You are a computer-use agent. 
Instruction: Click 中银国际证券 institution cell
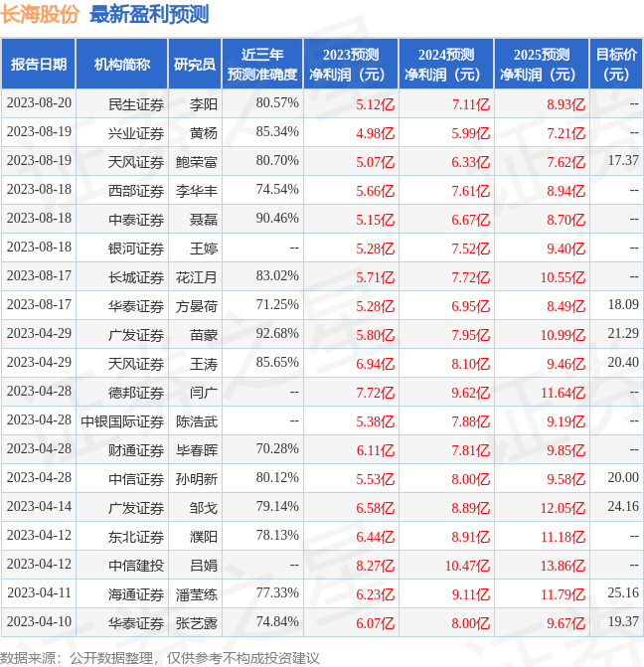[x=122, y=421]
